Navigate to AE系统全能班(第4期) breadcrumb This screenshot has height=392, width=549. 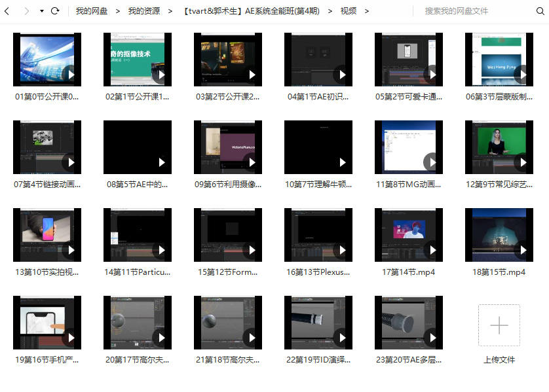(x=252, y=11)
